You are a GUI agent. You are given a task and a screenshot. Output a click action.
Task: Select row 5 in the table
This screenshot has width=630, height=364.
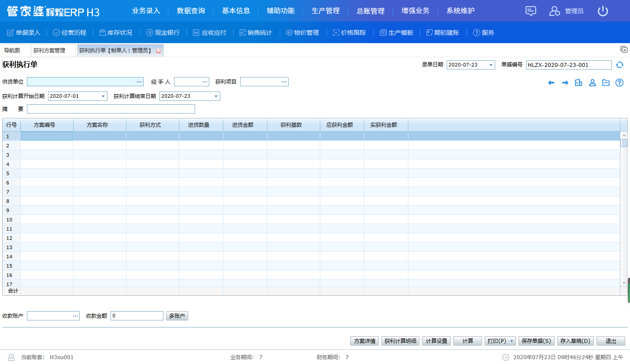tap(311, 173)
